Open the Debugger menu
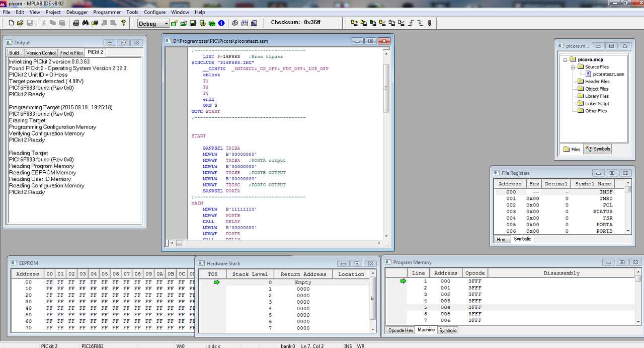The height and width of the screenshot is (348, 644). (76, 12)
